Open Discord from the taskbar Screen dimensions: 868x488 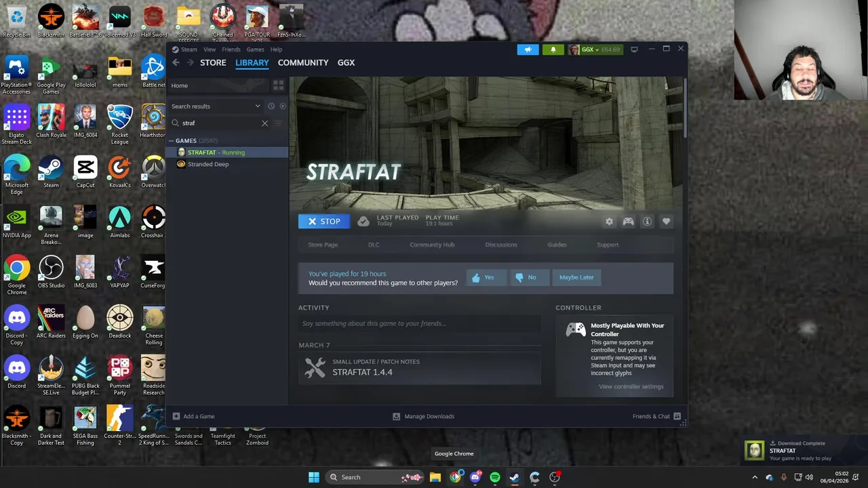click(475, 477)
